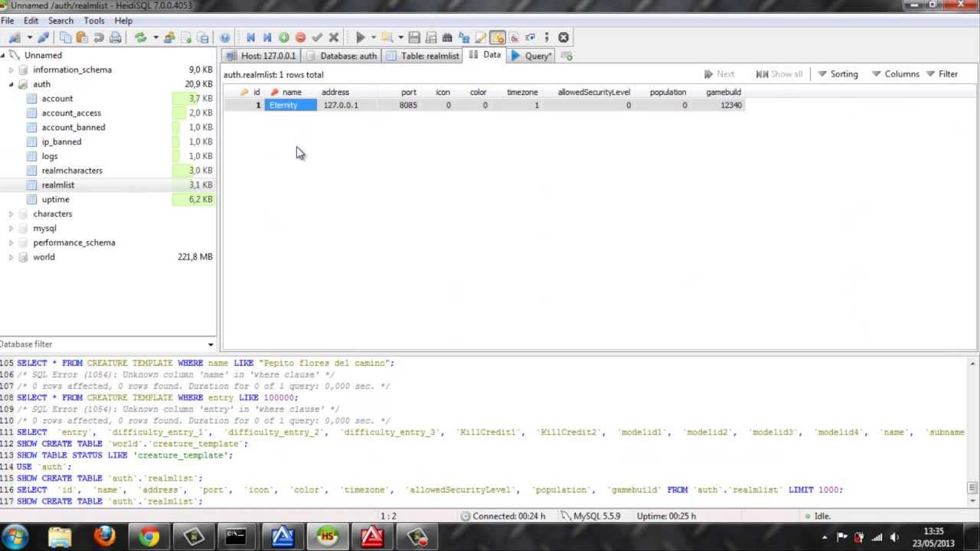Open Windows Explorer from taskbar
Screen dimensions: 980x551
pyautogui.click(x=60, y=536)
